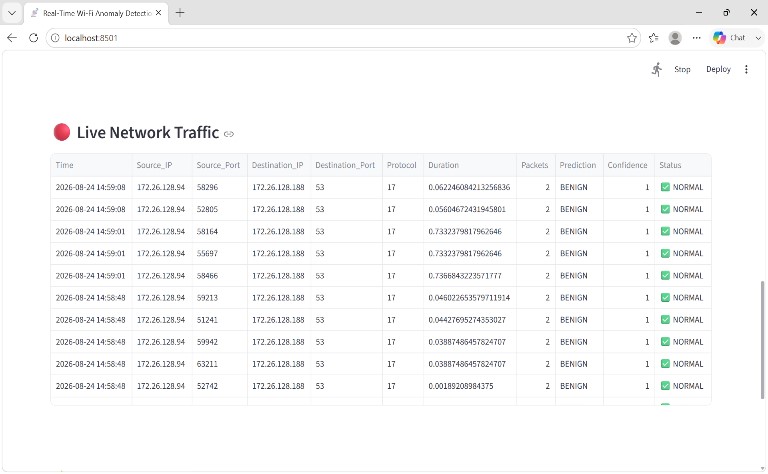Stop the running Streamlit app
This screenshot has width=768, height=474.
[682, 69]
